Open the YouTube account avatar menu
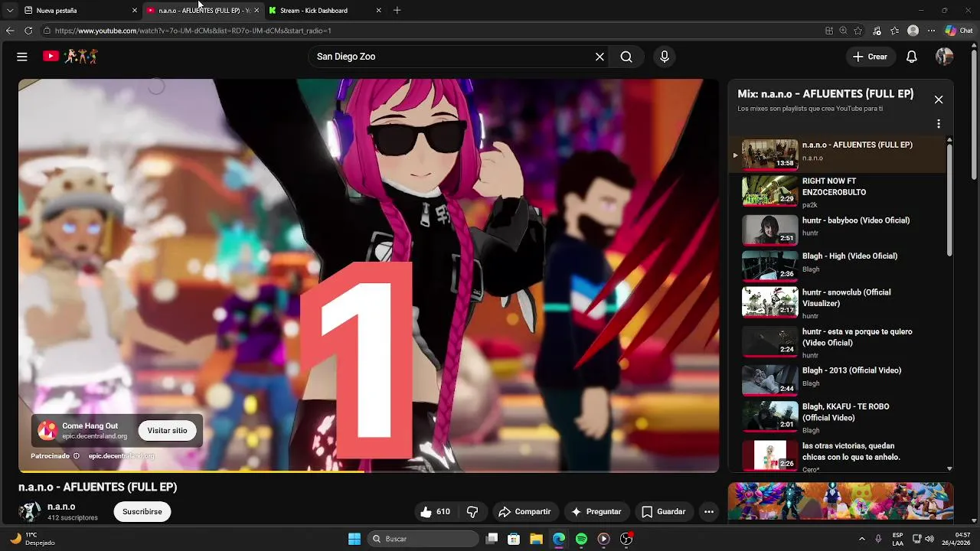 point(945,57)
